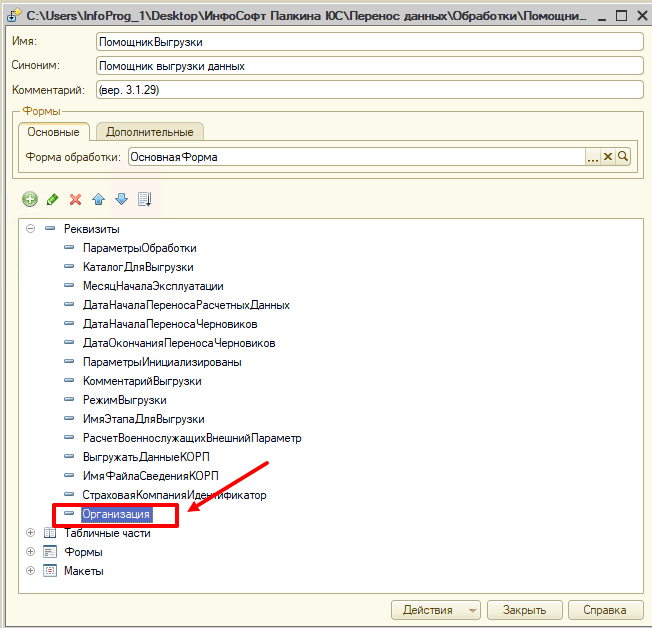This screenshot has height=628, width=652.
Task: Select the КаталогДляВыгрузки attribute
Action: coord(138,267)
